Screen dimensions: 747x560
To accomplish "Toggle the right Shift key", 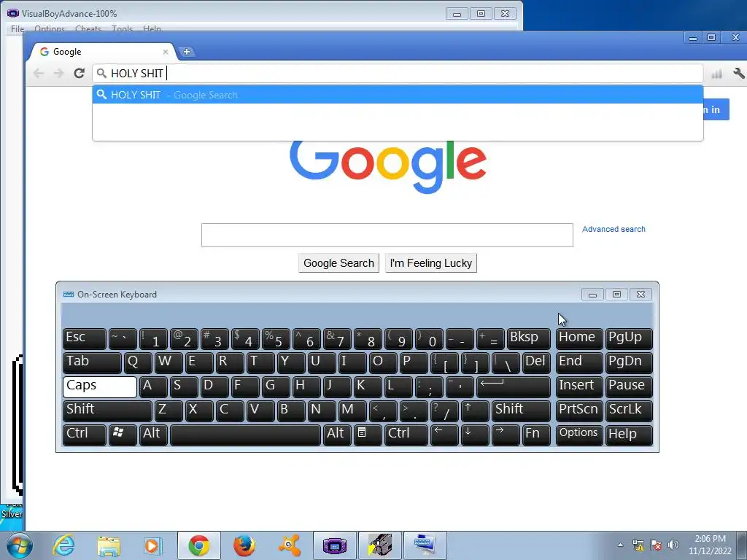I will pos(521,411).
